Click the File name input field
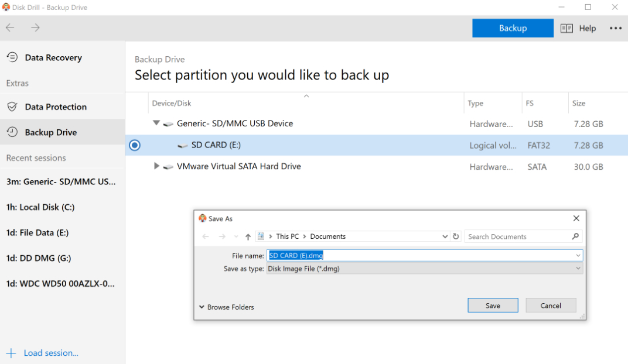628x364 pixels. click(422, 255)
